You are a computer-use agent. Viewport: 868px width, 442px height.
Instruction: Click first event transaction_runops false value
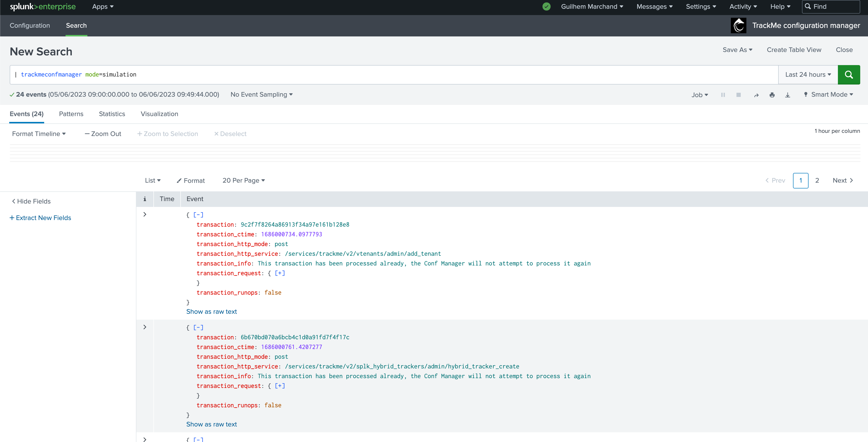(273, 293)
